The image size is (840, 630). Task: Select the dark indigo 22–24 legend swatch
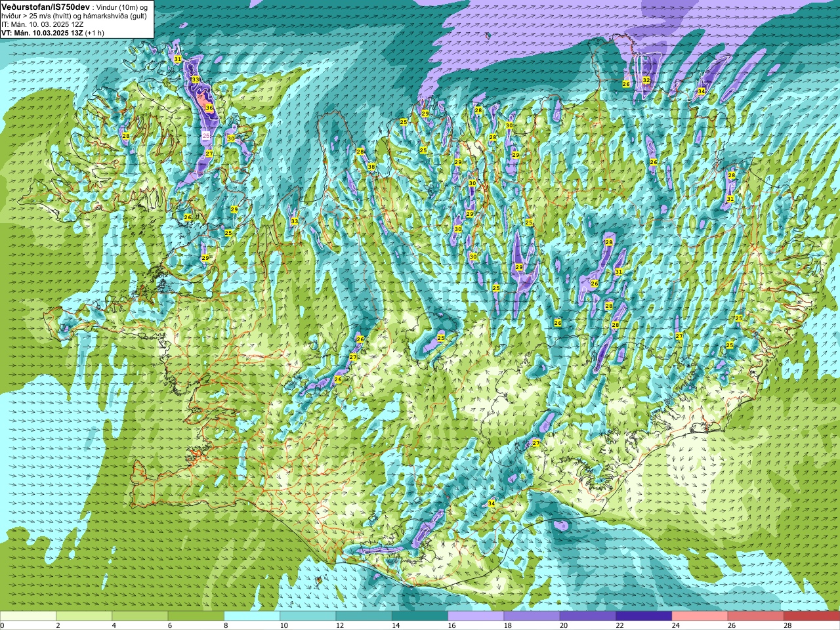pyautogui.click(x=644, y=616)
